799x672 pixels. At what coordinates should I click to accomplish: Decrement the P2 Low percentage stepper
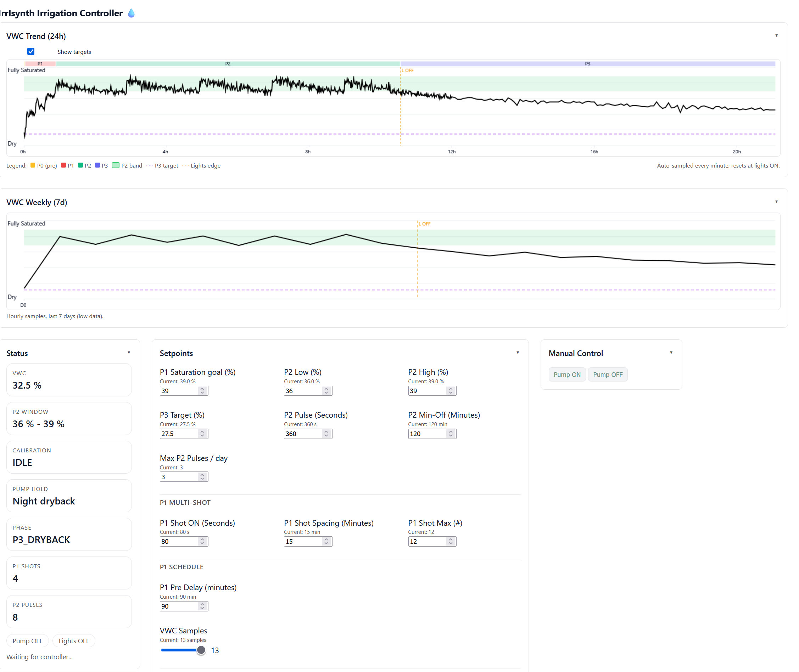(x=326, y=393)
